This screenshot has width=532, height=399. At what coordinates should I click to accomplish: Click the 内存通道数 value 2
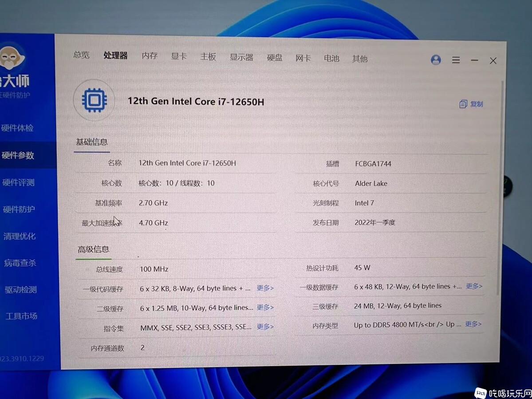(142, 348)
